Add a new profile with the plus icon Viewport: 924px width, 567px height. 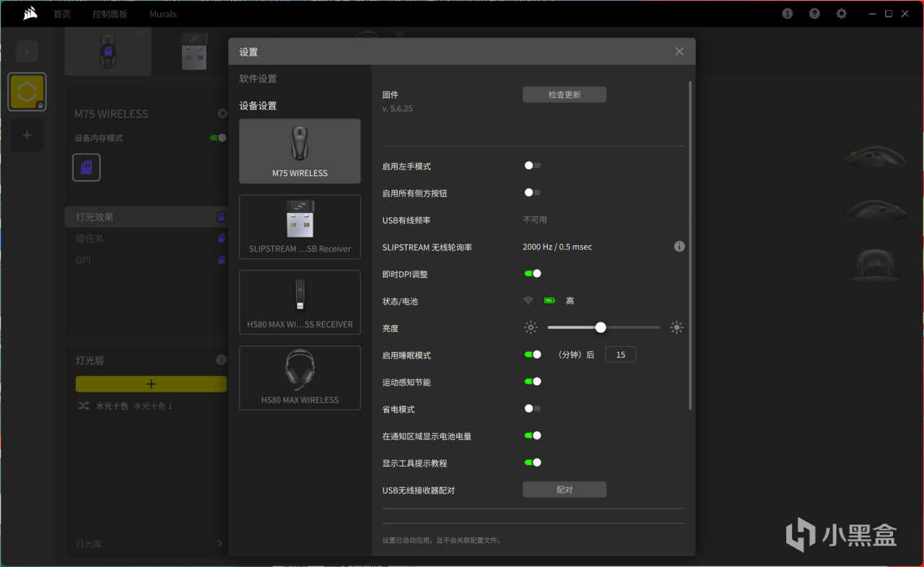[x=27, y=135]
